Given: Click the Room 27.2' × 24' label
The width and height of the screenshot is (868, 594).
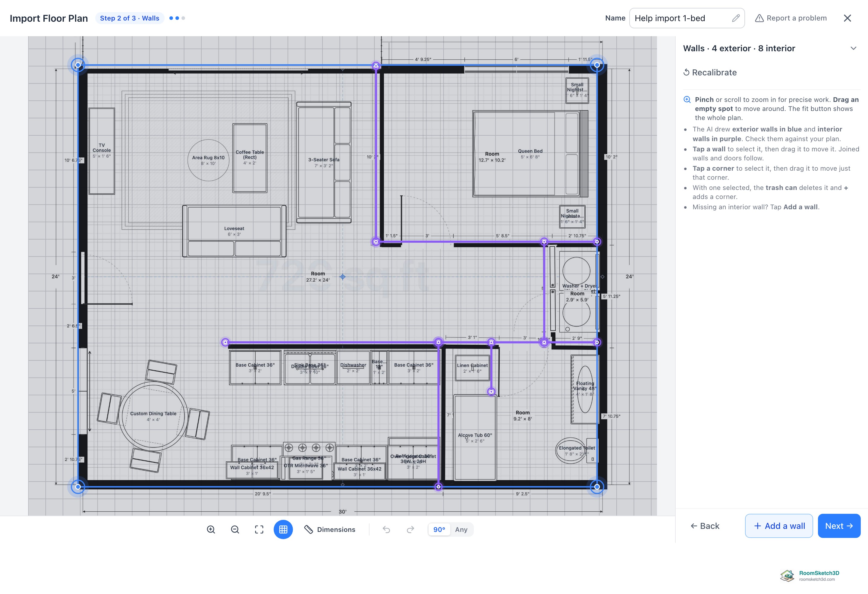Looking at the screenshot, I should [318, 276].
